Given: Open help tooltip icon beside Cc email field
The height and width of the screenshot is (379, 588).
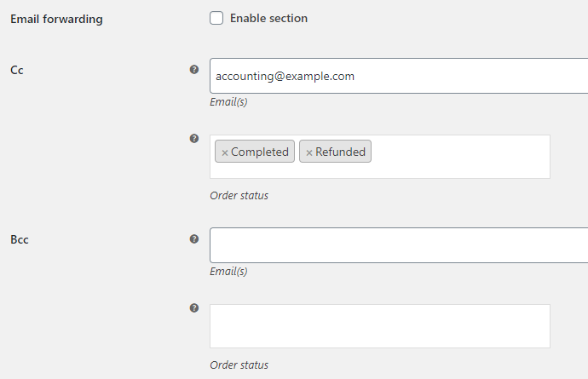Looking at the screenshot, I should tap(194, 69).
